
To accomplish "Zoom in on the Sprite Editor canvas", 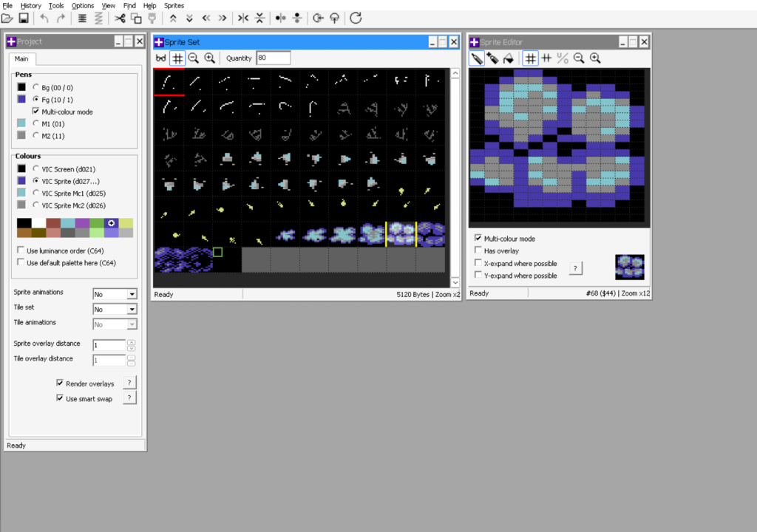I will pyautogui.click(x=595, y=58).
